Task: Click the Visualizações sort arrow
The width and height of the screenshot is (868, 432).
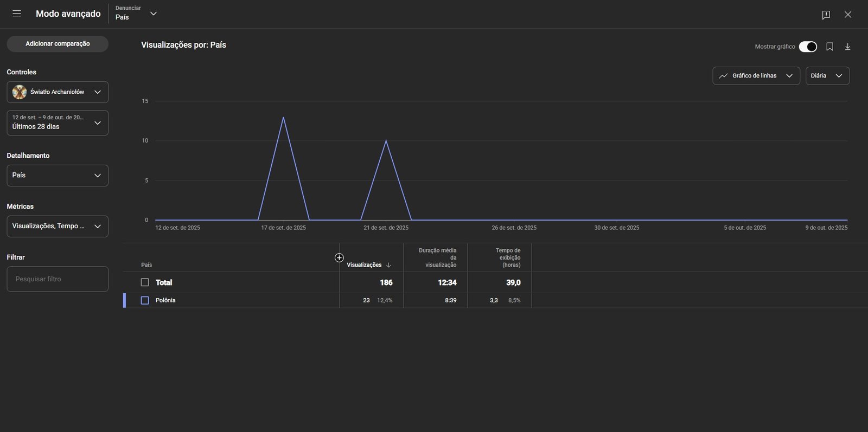Action: [x=388, y=265]
